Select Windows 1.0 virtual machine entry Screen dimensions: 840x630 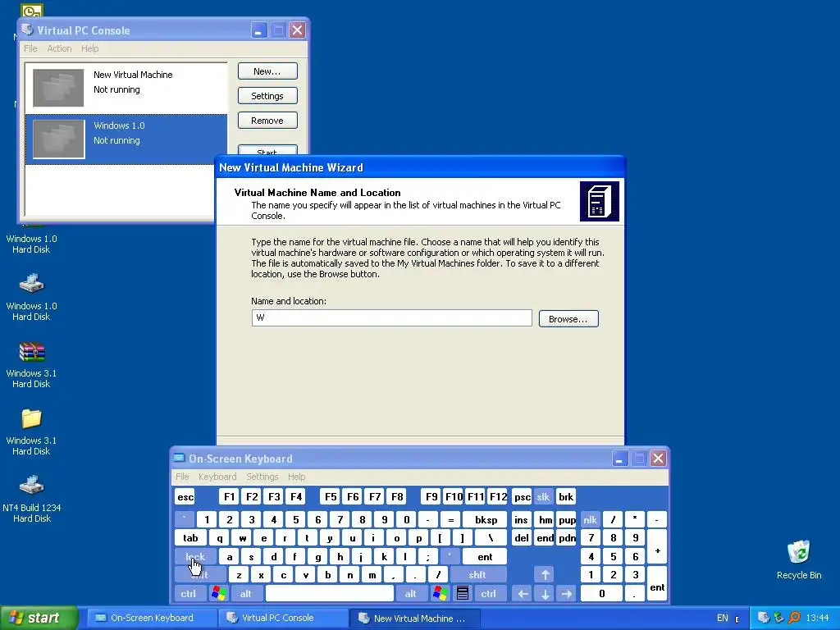coord(126,139)
